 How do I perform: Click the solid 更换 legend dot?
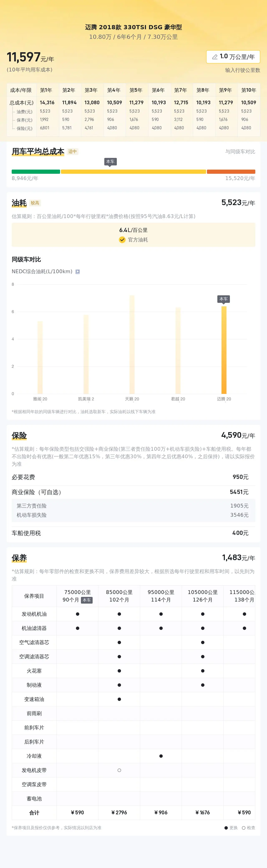[x=226, y=827]
